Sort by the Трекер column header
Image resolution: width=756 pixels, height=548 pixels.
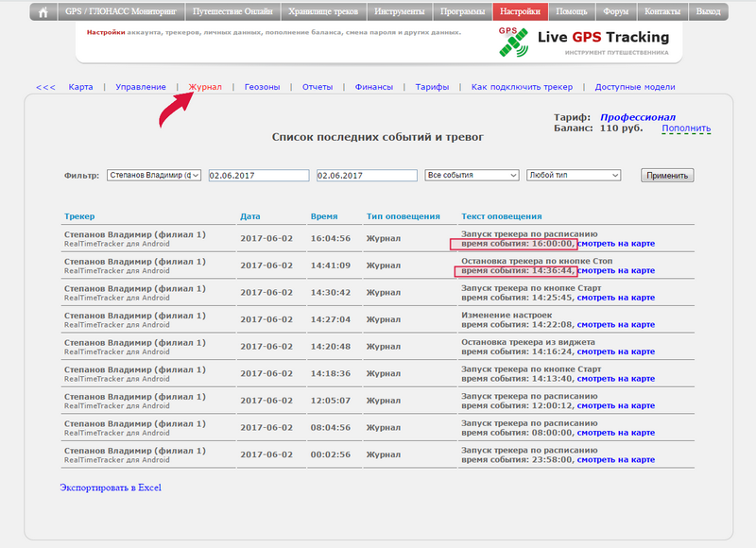pyautogui.click(x=79, y=216)
